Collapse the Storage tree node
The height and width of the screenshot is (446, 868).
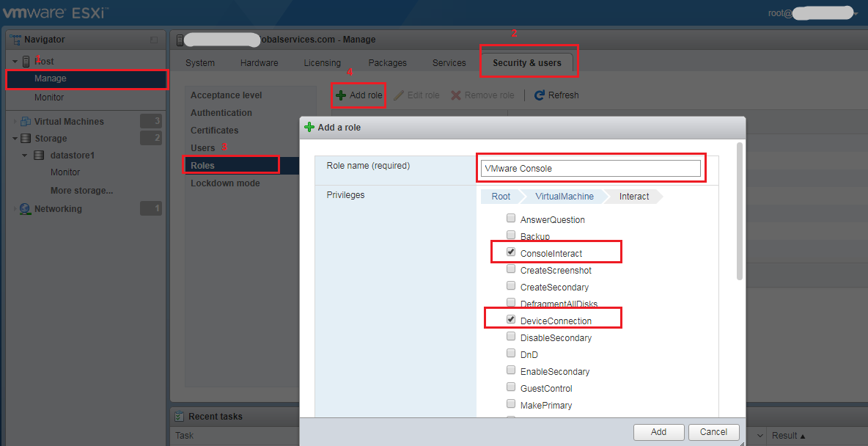tap(15, 139)
